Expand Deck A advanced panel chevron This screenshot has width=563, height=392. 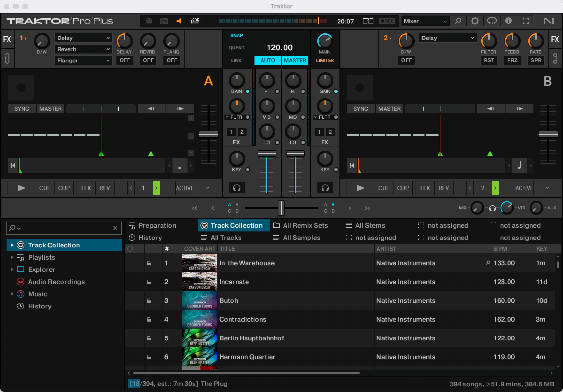coord(208,188)
